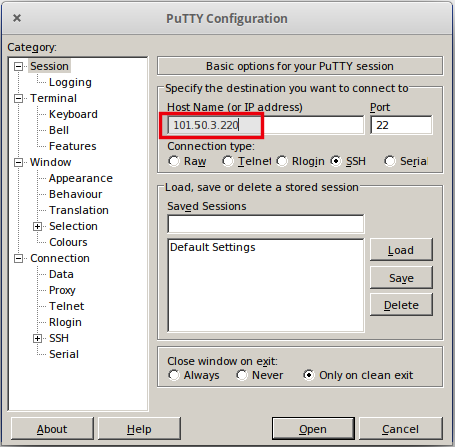
Task: Expand the SSH settings subtree
Action: pyautogui.click(x=37, y=339)
